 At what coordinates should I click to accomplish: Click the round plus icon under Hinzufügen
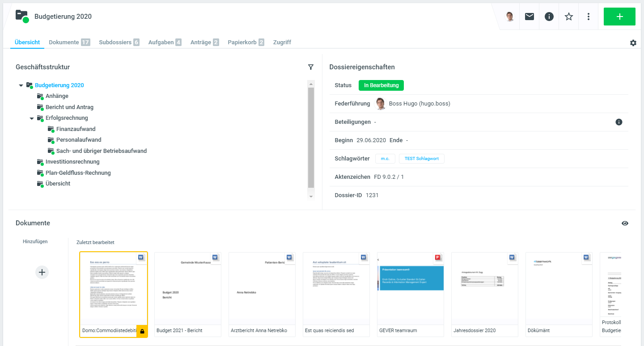(x=42, y=272)
